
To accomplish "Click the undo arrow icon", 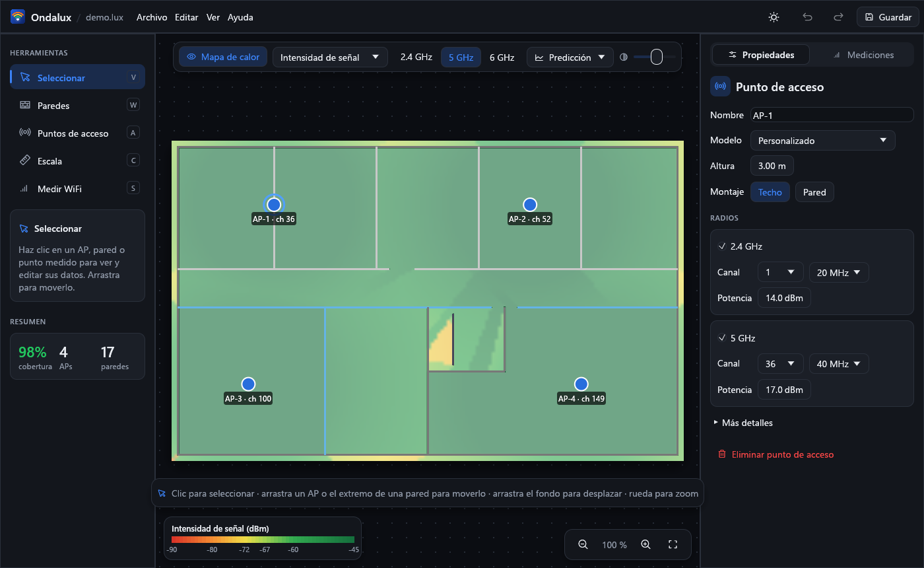I will click(x=807, y=17).
